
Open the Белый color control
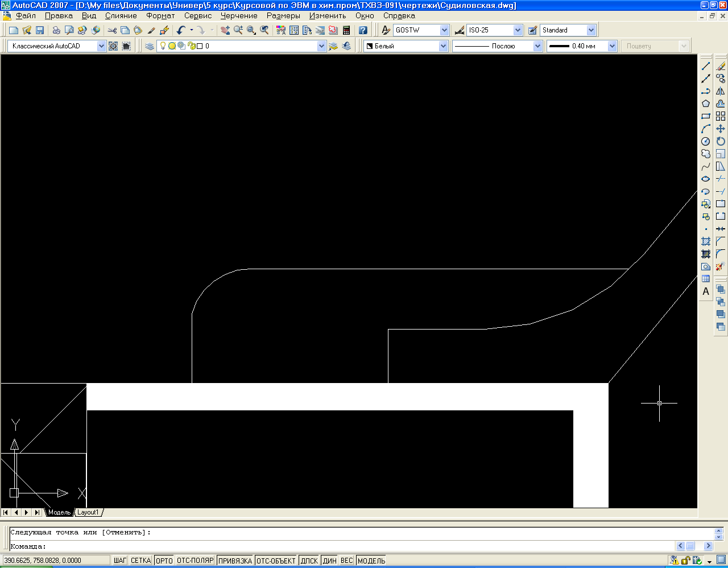pos(443,46)
